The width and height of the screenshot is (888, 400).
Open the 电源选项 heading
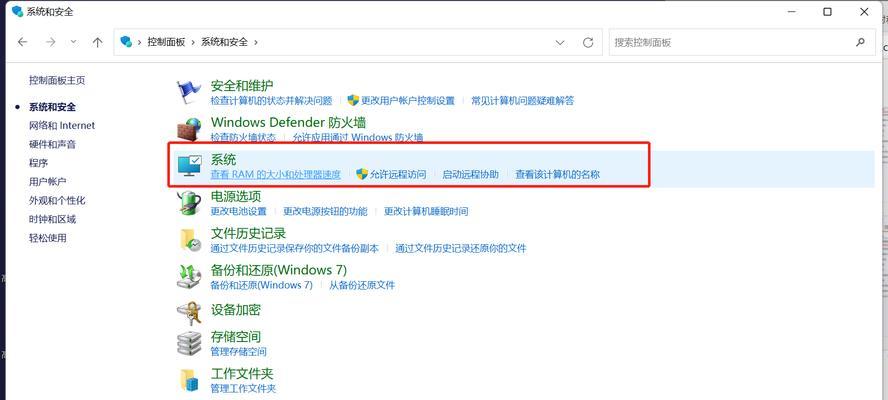click(x=236, y=197)
